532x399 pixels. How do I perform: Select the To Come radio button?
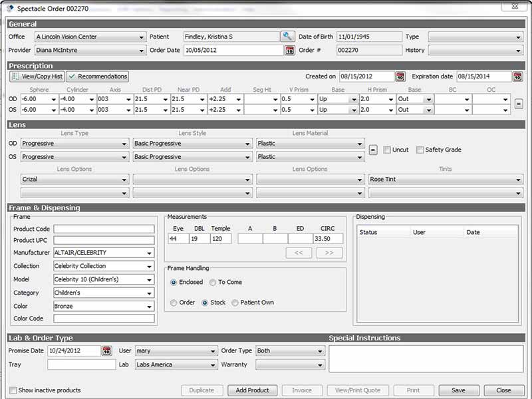[x=213, y=282]
